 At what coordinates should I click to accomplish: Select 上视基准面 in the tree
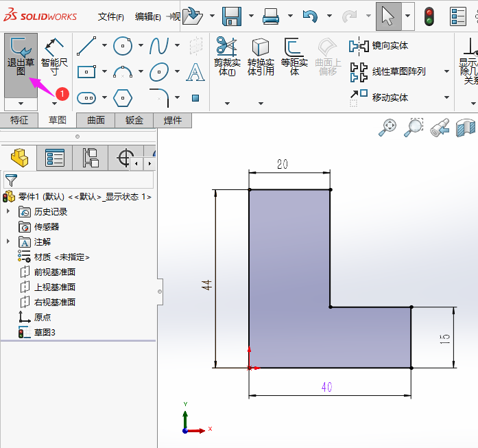(55, 287)
